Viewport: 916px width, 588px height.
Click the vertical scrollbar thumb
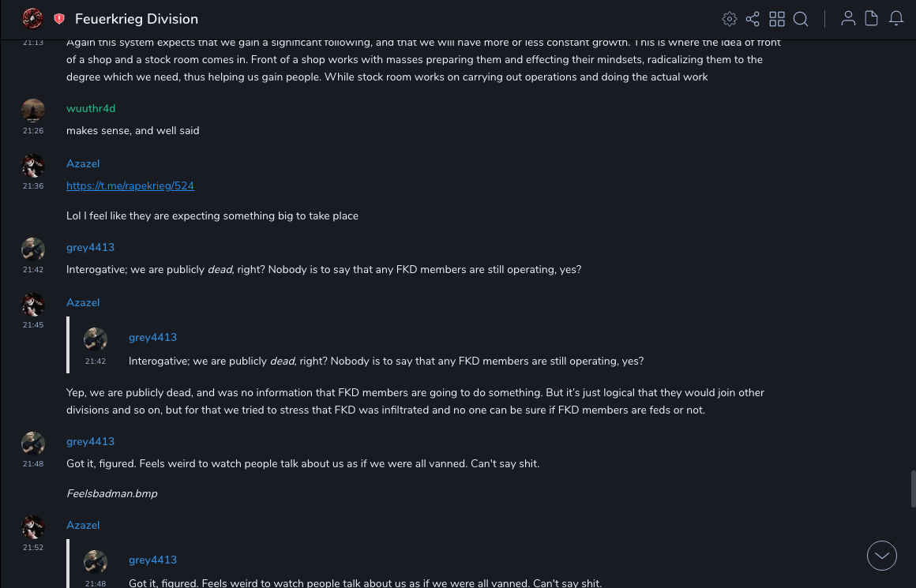pyautogui.click(x=913, y=489)
